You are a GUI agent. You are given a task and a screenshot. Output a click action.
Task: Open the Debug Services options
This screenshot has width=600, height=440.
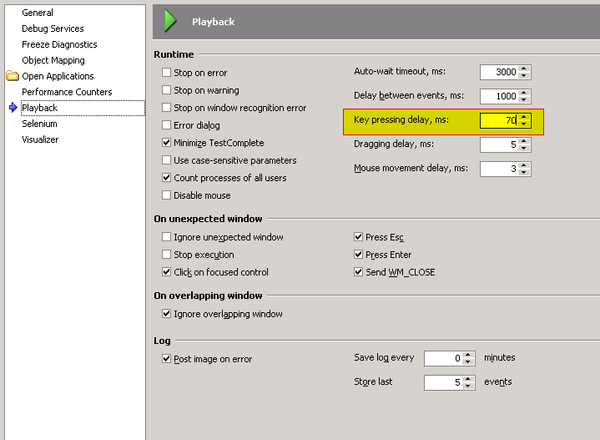pyautogui.click(x=53, y=29)
